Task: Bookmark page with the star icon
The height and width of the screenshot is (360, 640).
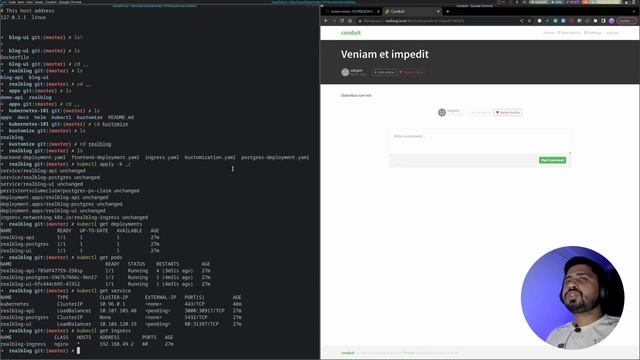Action: tap(529, 20)
